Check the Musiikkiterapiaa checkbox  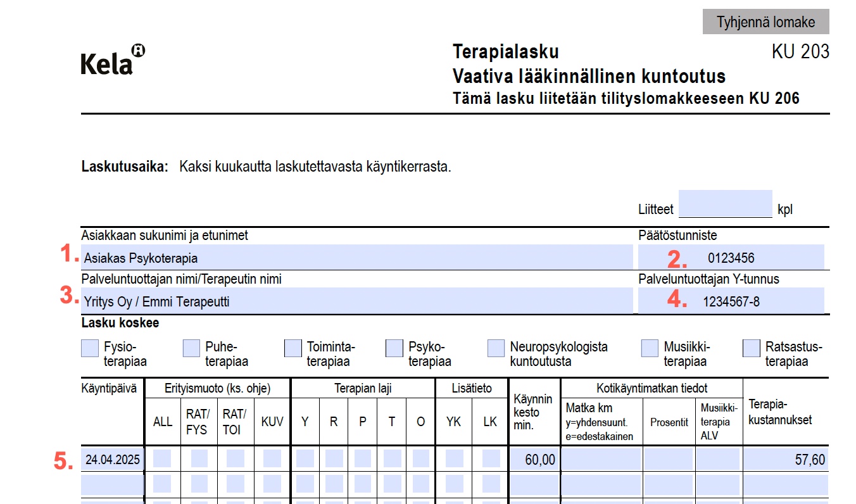650,348
